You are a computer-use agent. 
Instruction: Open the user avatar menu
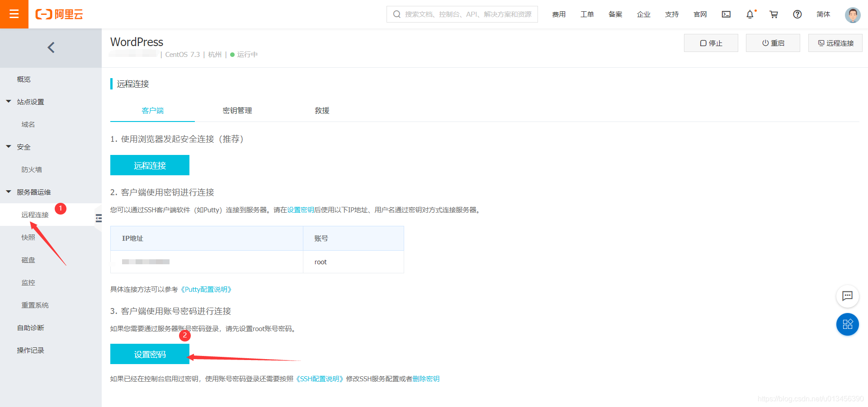click(853, 15)
